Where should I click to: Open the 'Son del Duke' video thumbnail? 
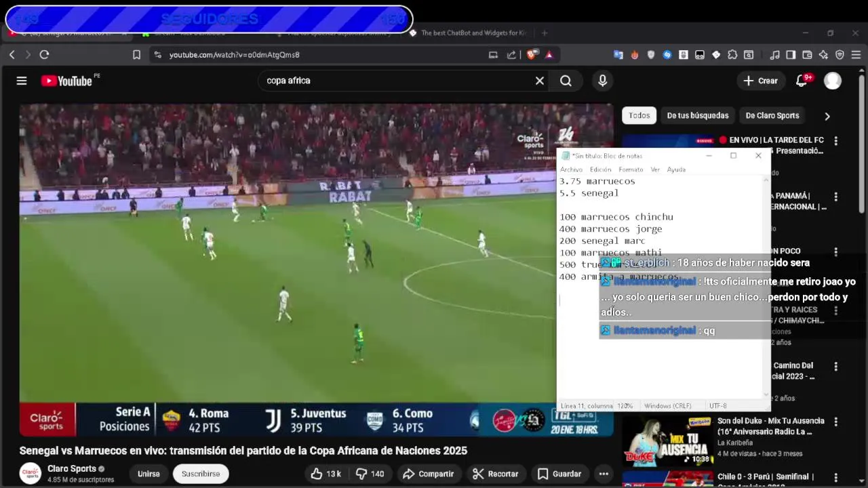(666, 441)
